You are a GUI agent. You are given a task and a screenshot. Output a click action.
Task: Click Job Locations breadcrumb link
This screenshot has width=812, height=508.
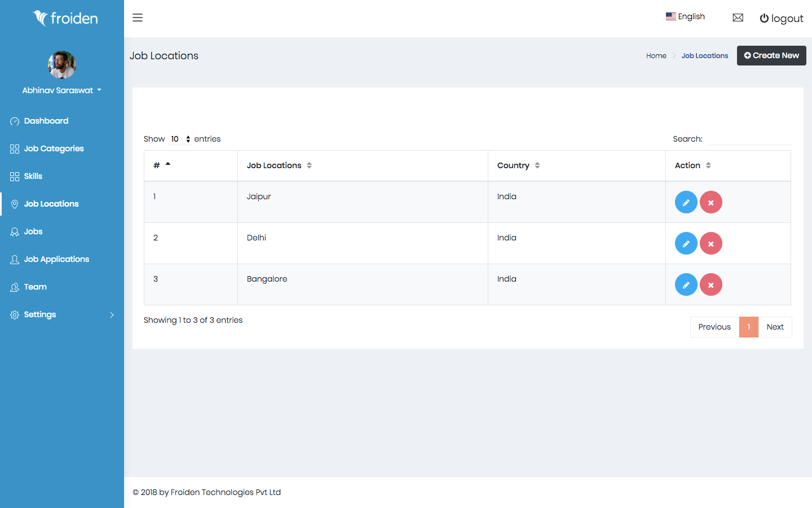(705, 55)
